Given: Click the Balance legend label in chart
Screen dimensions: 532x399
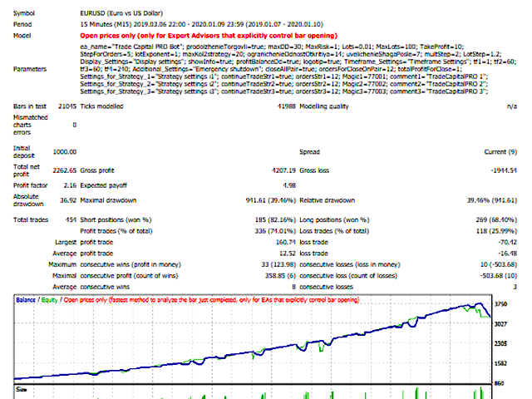Looking at the screenshot, I should [x=26, y=300].
